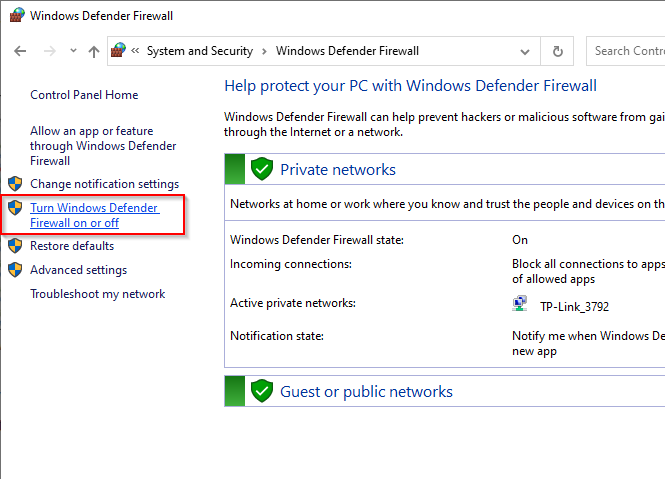Click the Up directory arrow

[94, 51]
